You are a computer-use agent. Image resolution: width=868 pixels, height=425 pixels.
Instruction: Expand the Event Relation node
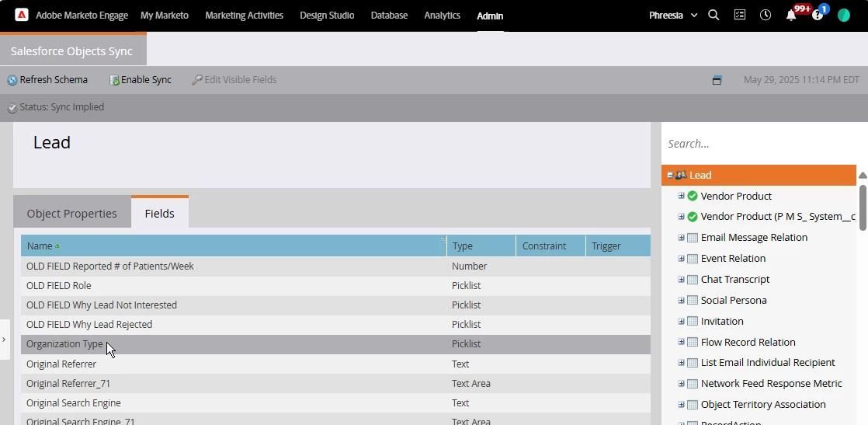point(682,258)
